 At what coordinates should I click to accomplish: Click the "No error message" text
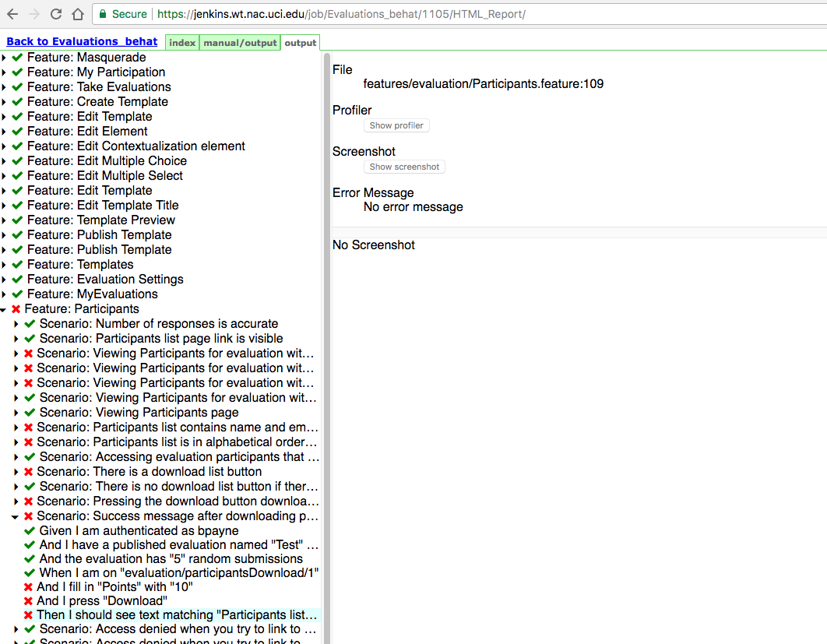(413, 207)
